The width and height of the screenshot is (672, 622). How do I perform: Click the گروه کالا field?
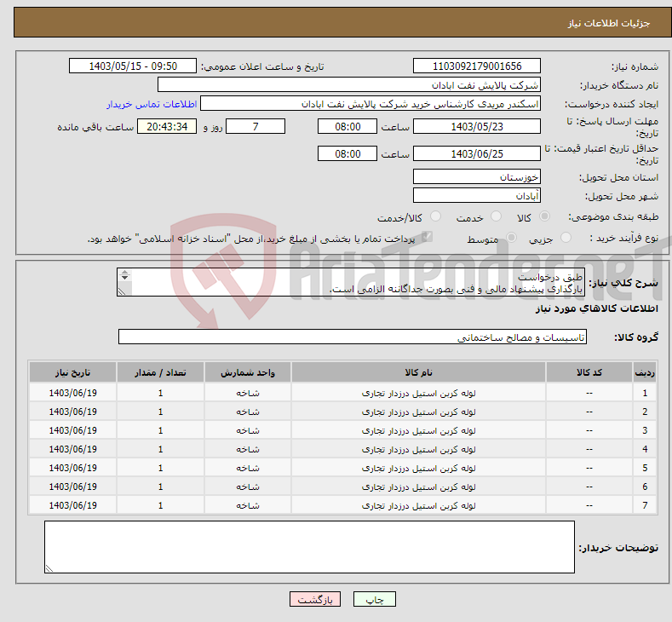[353, 337]
